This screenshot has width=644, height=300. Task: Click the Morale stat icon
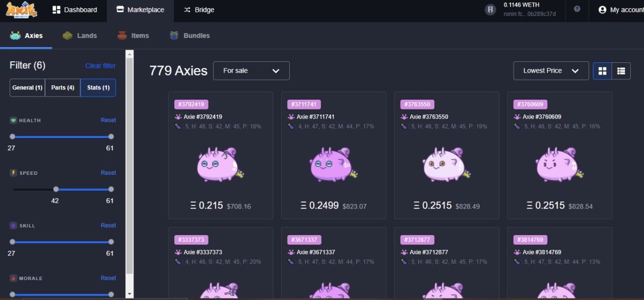[x=13, y=278]
